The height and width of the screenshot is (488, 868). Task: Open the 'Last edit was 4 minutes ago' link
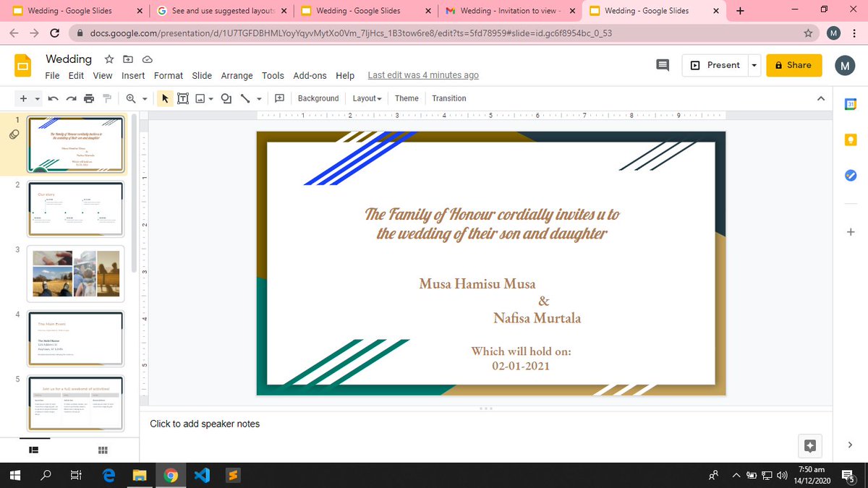[423, 75]
